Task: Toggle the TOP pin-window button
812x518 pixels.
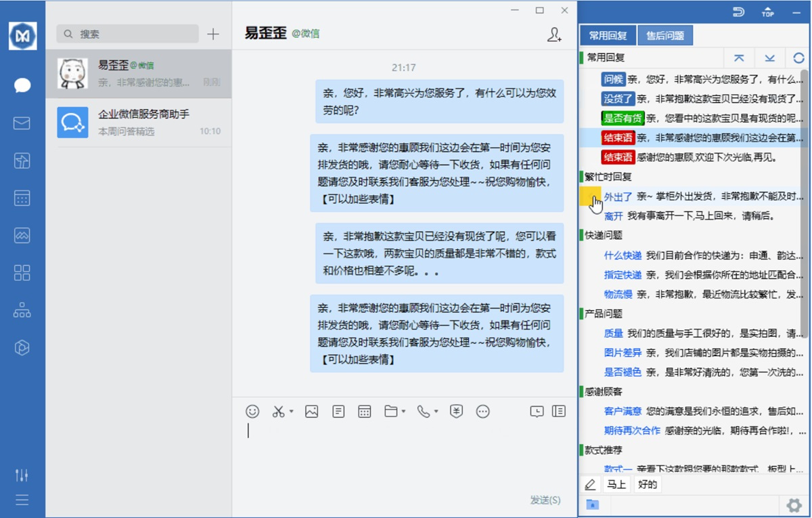Action: (767, 12)
